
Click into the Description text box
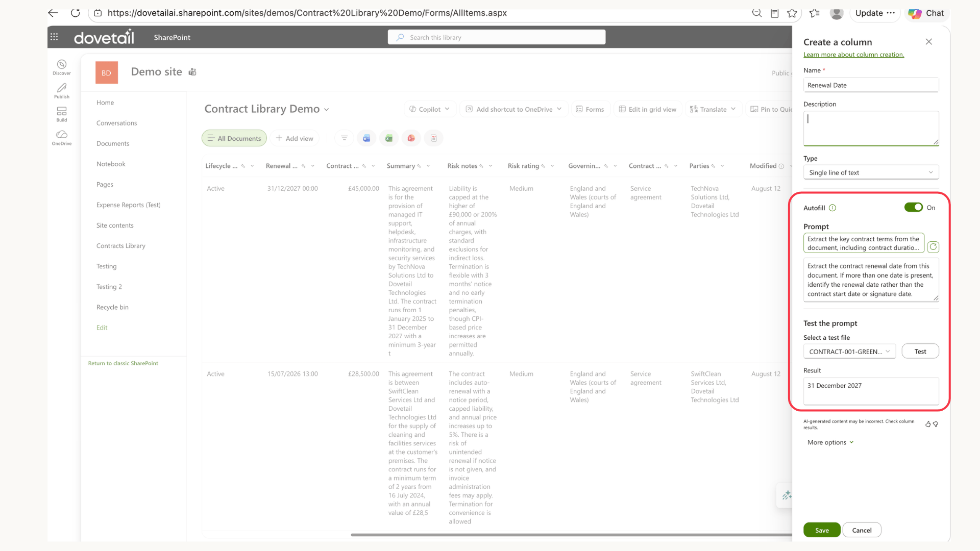[x=871, y=129]
